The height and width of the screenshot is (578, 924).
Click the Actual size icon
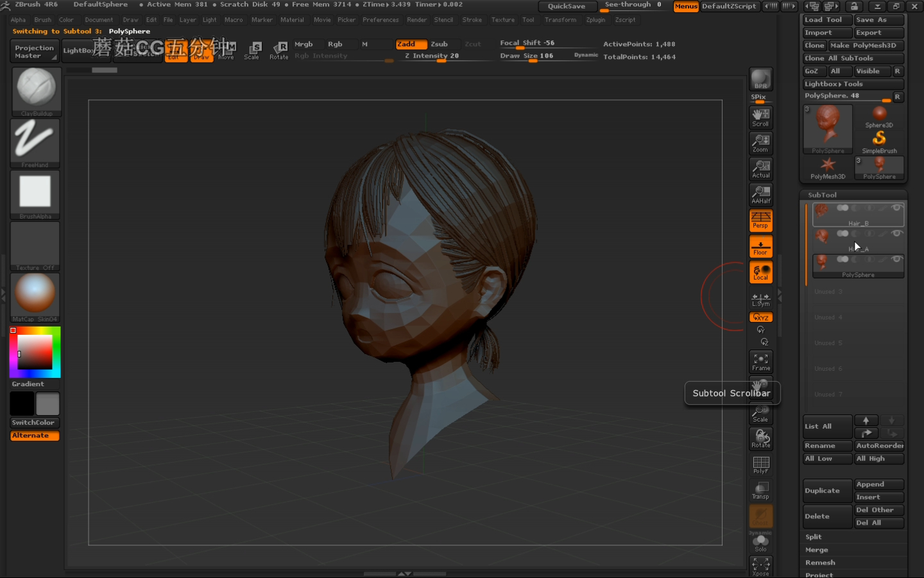(760, 169)
